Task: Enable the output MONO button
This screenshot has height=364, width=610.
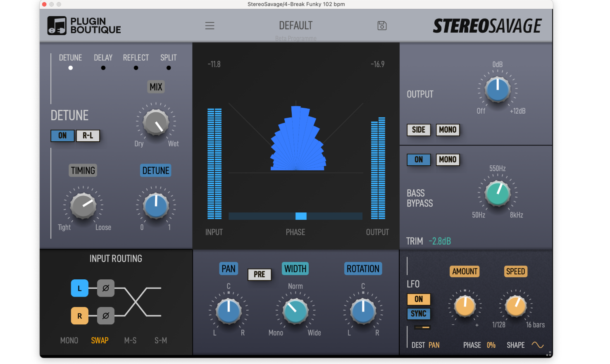Action: pos(448,130)
